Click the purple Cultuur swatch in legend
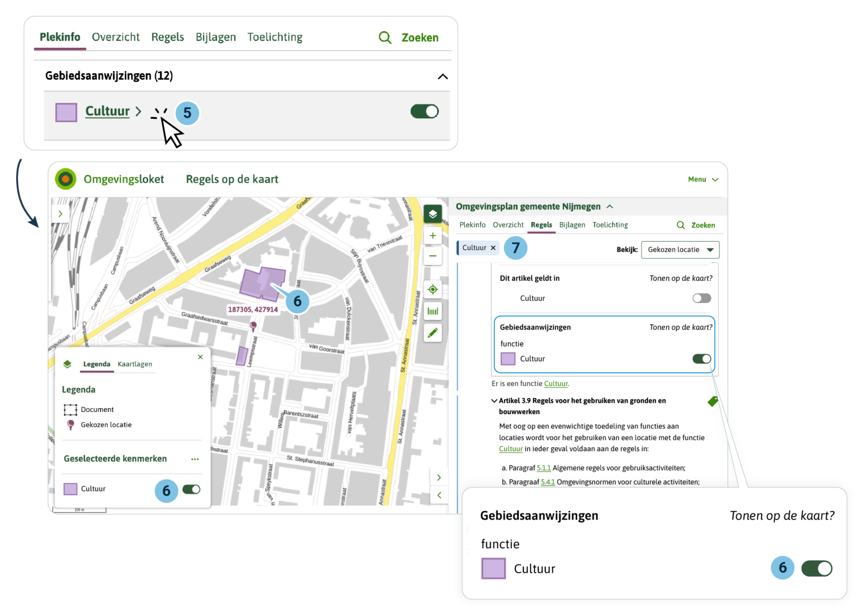868x608 pixels. [x=71, y=489]
